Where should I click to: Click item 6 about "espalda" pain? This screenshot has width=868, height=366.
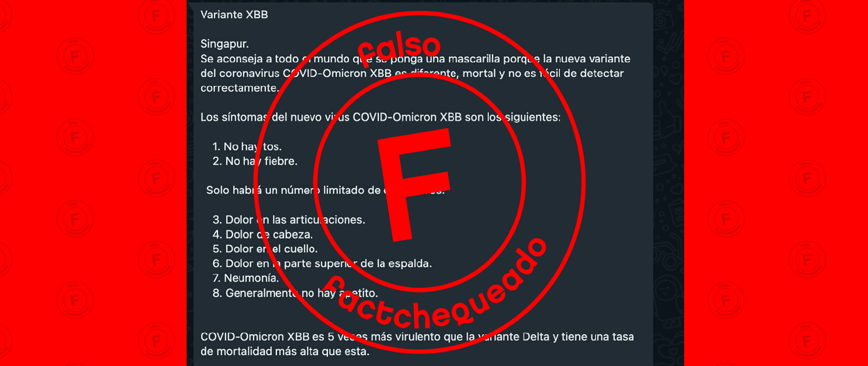coord(322,264)
